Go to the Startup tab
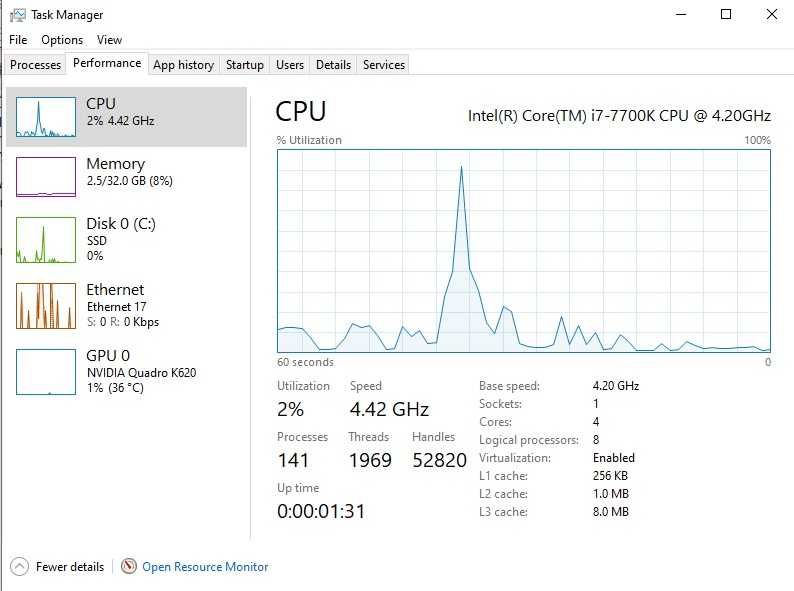Image resolution: width=794 pixels, height=591 pixels. click(x=244, y=65)
